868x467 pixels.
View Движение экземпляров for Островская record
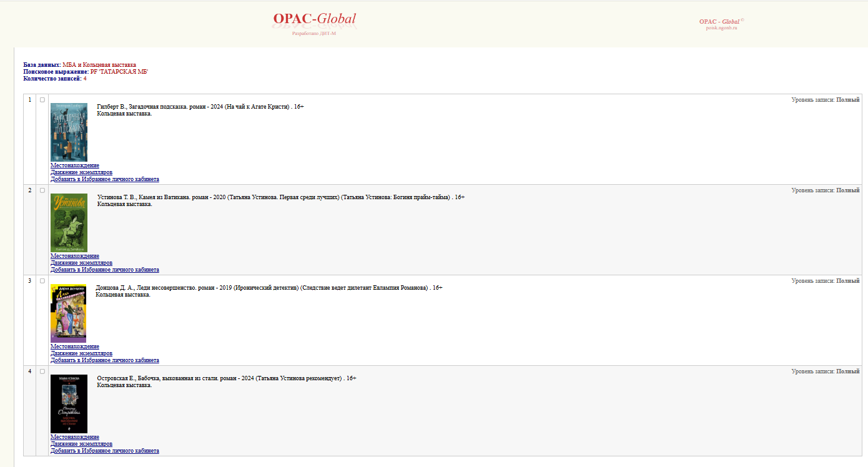(x=81, y=444)
